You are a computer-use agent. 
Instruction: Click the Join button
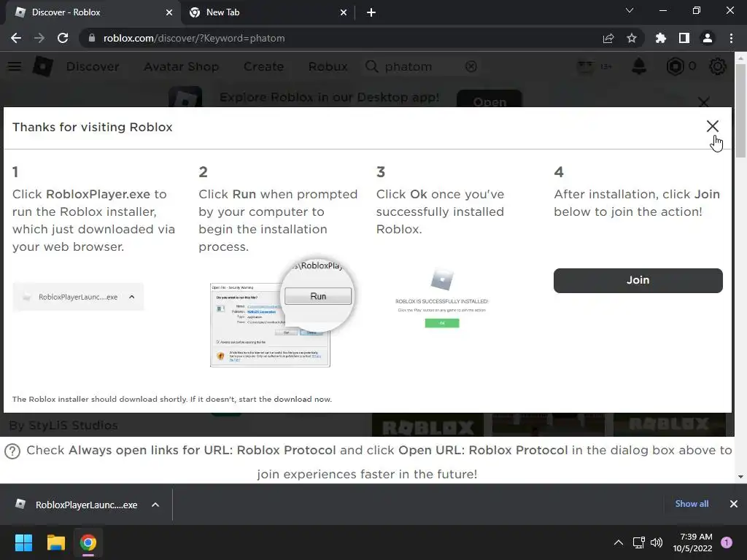tap(638, 280)
